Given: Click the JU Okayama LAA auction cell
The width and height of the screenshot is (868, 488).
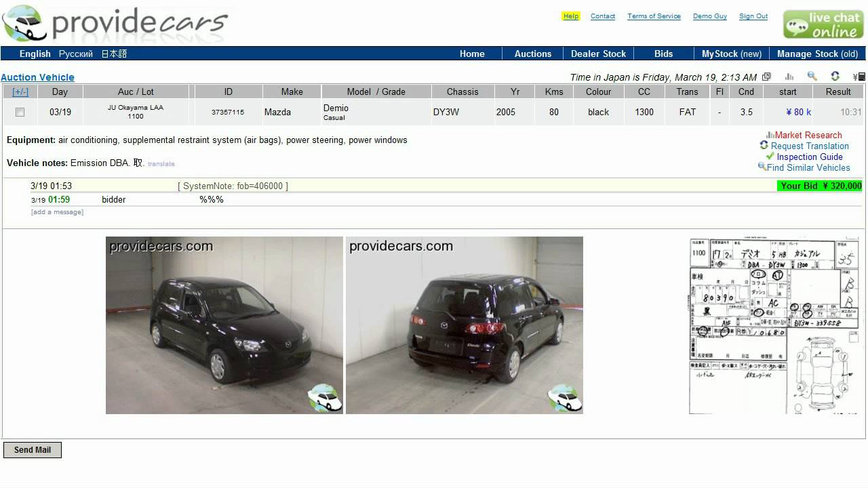Looking at the screenshot, I should 136,112.
